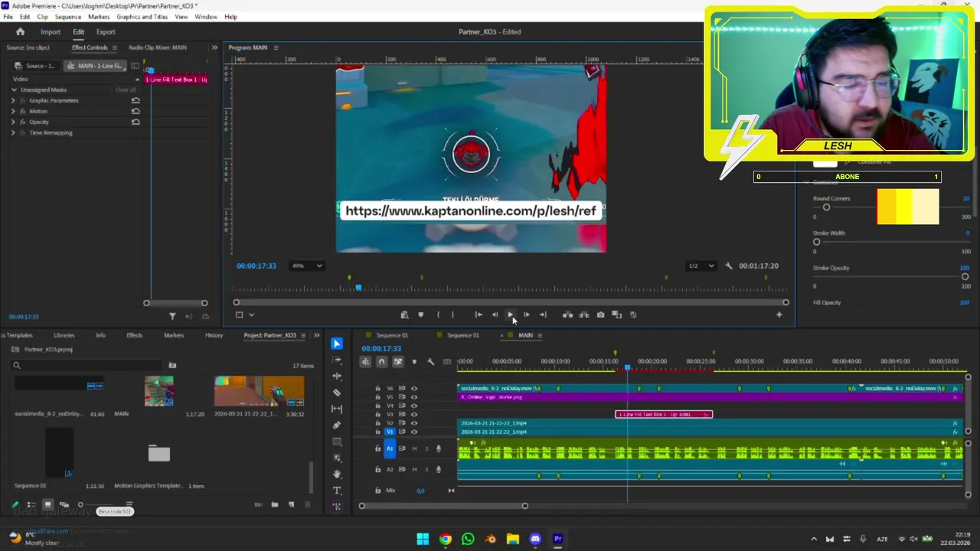Select the Type tool
Screen dimensions: 980x551
[x=337, y=491]
